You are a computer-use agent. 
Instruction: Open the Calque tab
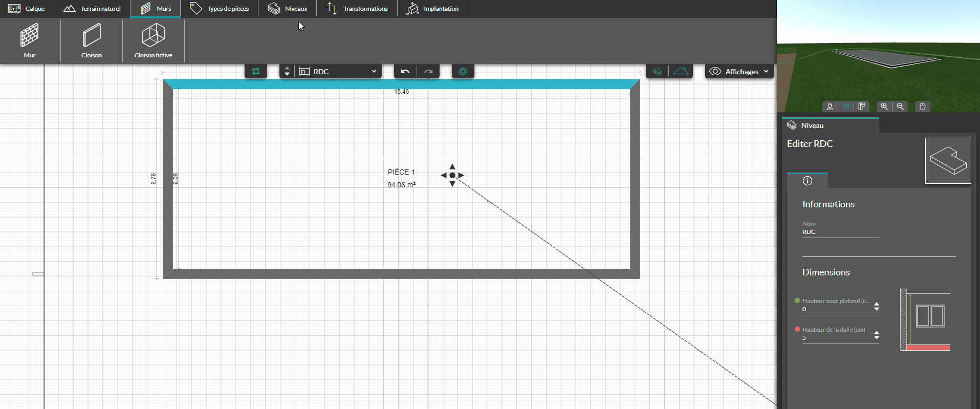[27, 9]
